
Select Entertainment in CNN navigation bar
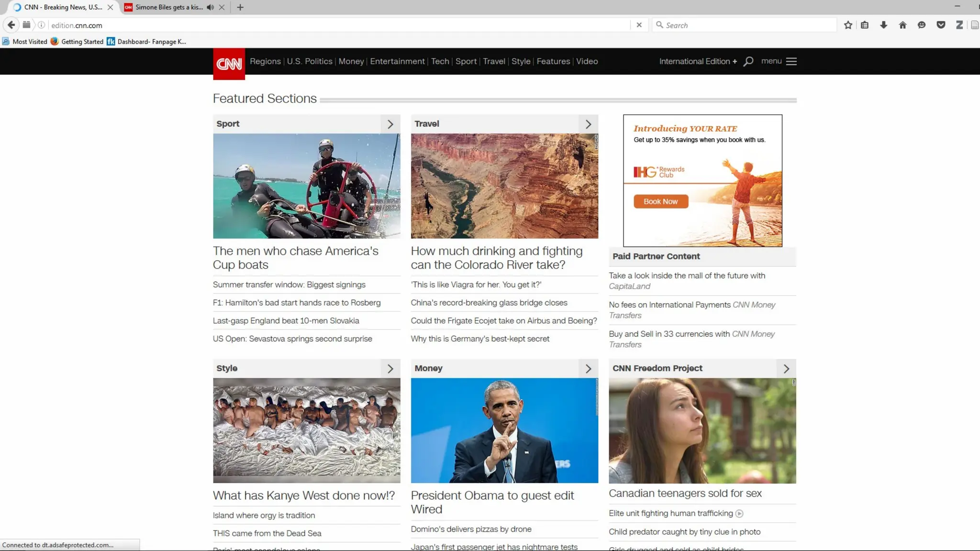[x=397, y=61]
